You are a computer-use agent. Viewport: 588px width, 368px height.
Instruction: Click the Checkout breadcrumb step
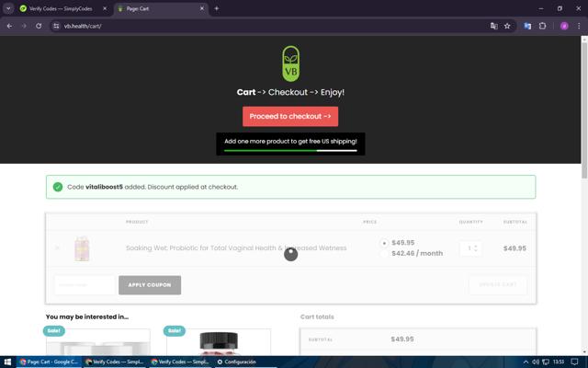(288, 92)
